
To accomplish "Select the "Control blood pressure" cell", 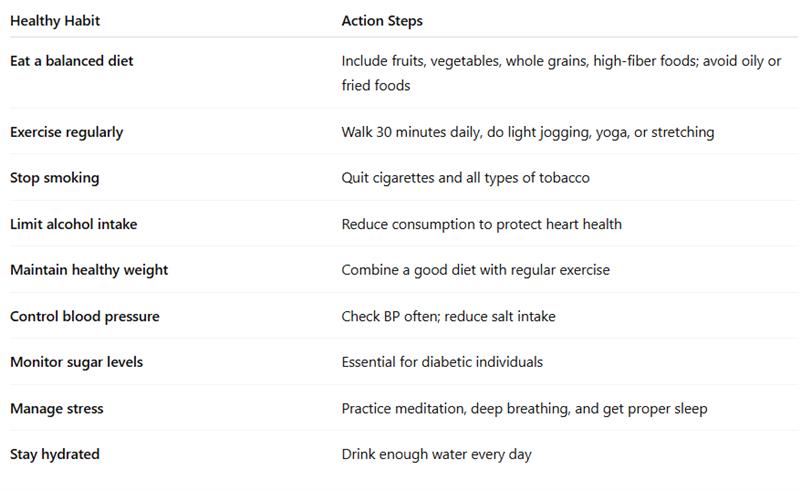I will [84, 316].
